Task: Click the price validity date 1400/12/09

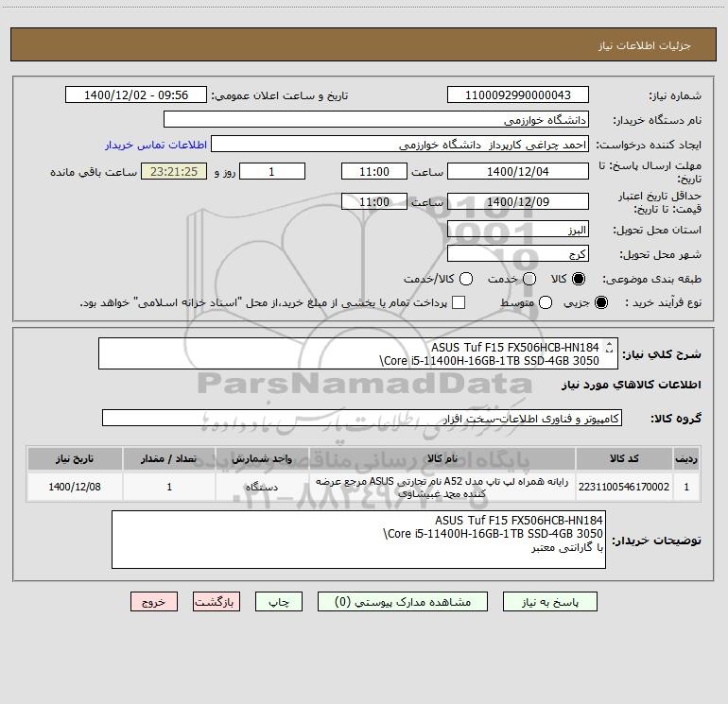Action: [518, 202]
